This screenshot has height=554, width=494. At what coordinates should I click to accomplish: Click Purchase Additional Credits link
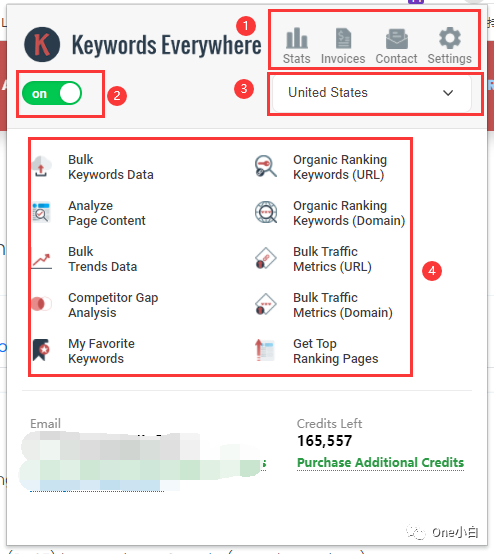coord(381,462)
